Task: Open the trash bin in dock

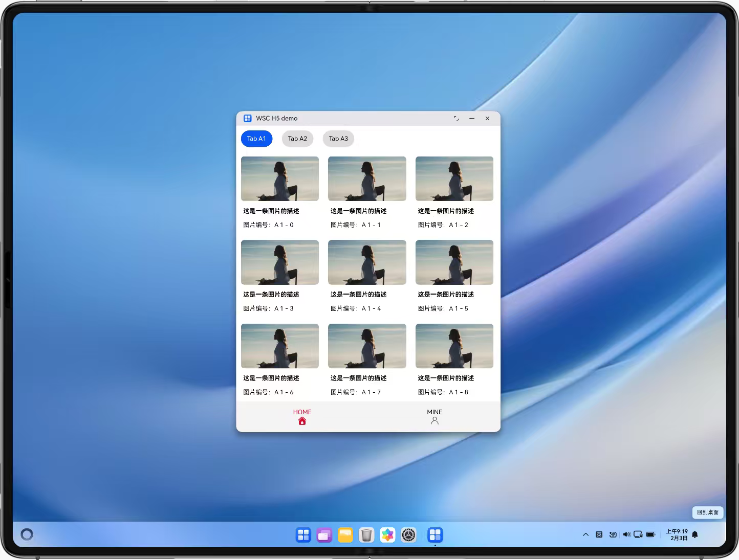Action: [x=366, y=535]
